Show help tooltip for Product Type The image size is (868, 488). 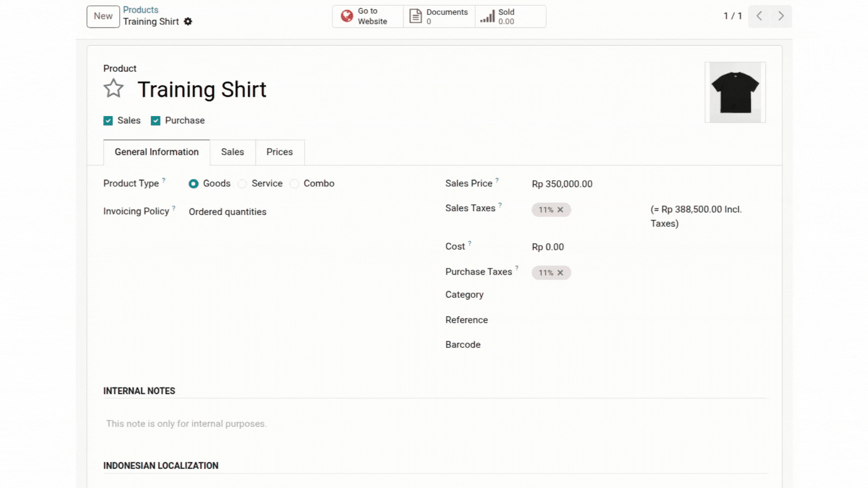coord(164,180)
